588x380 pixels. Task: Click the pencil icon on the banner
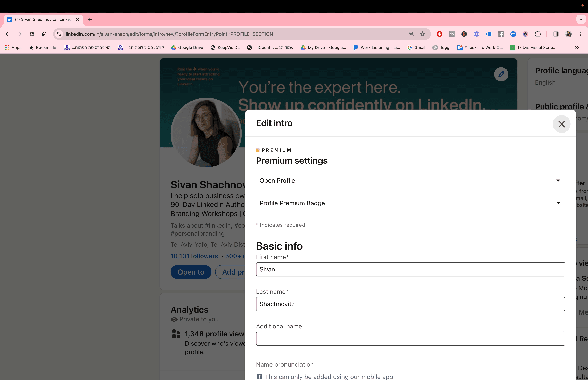click(501, 74)
